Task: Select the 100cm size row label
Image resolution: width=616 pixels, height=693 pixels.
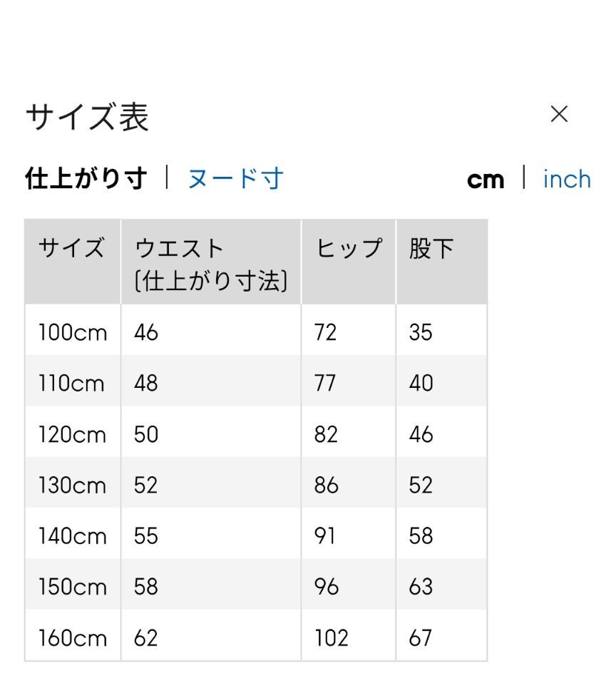Action: 72,332
